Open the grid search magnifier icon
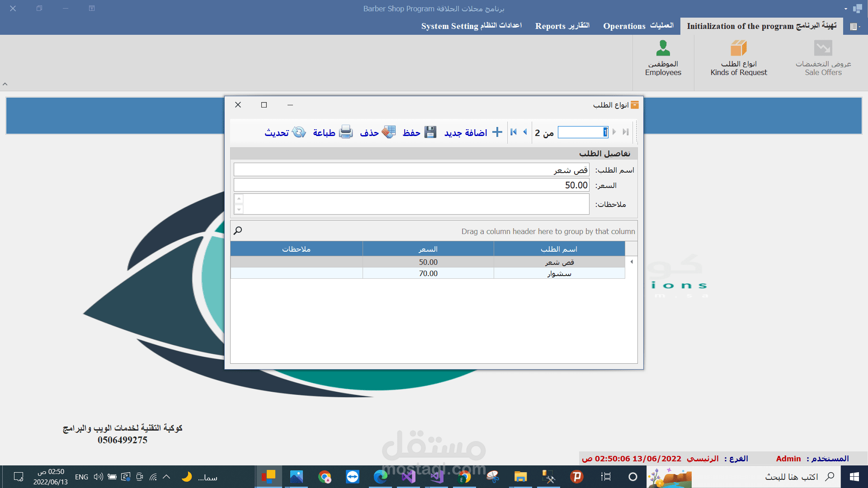 (238, 231)
